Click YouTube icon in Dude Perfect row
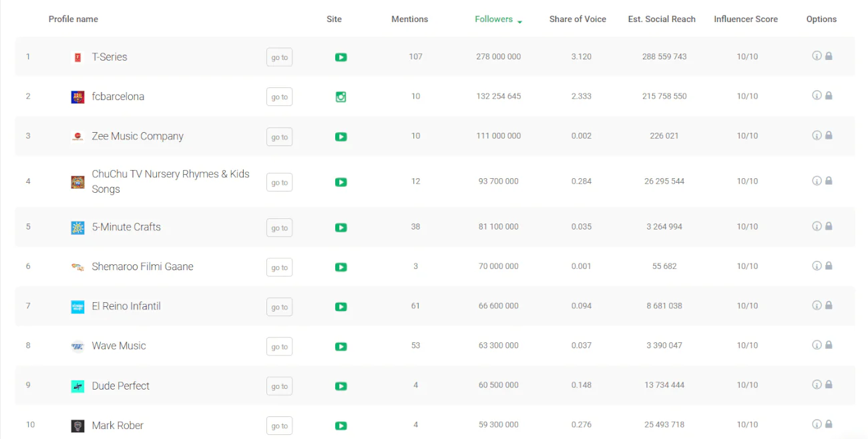This screenshot has width=868, height=439. [x=341, y=386]
